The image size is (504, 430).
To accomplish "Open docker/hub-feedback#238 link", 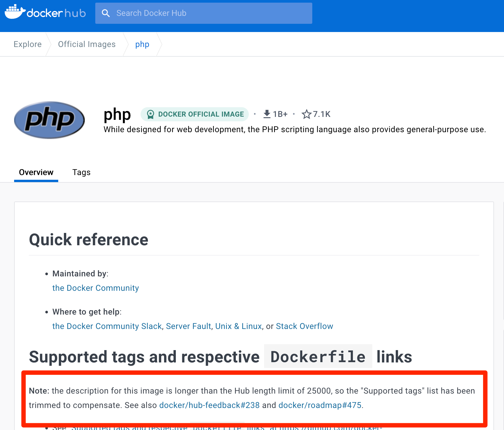I will (x=209, y=405).
